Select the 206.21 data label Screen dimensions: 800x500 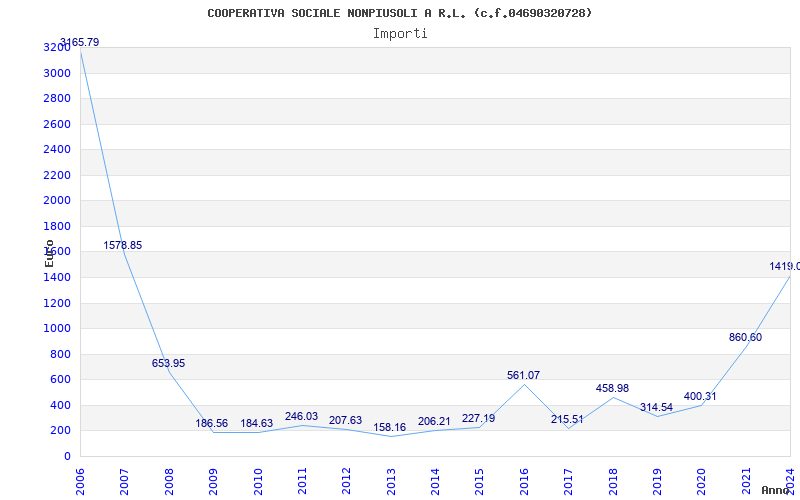click(x=434, y=421)
